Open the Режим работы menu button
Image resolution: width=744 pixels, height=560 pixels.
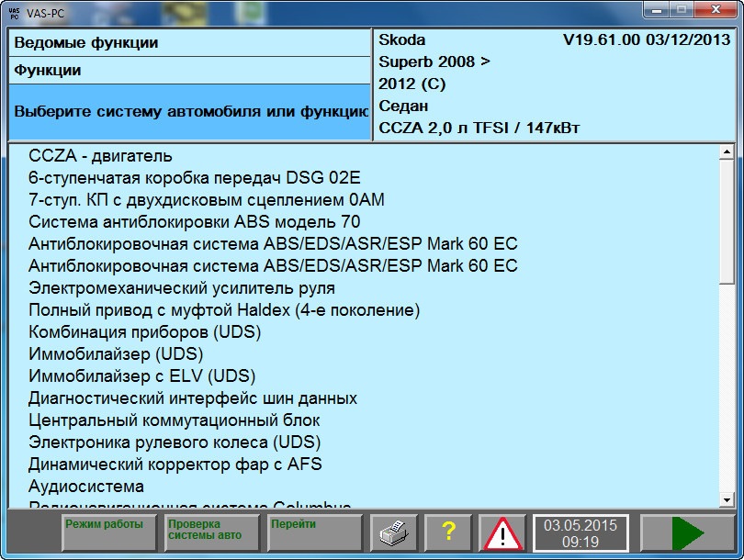tap(109, 533)
